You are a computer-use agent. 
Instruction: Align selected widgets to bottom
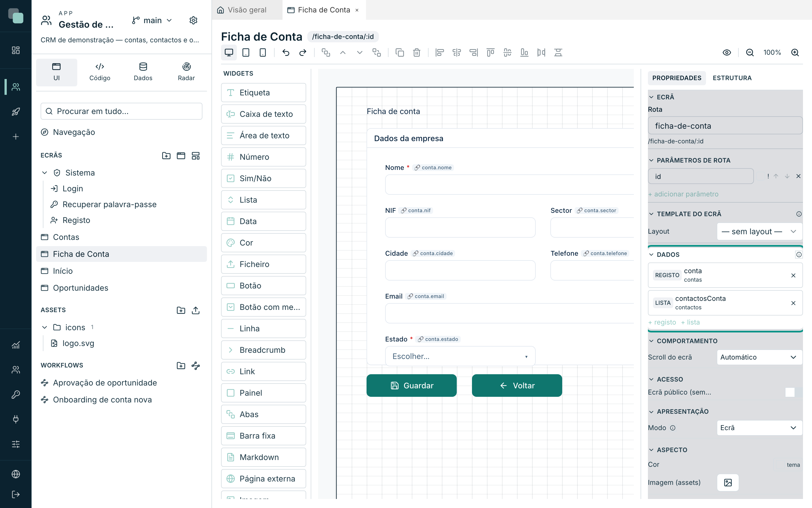[x=524, y=52]
